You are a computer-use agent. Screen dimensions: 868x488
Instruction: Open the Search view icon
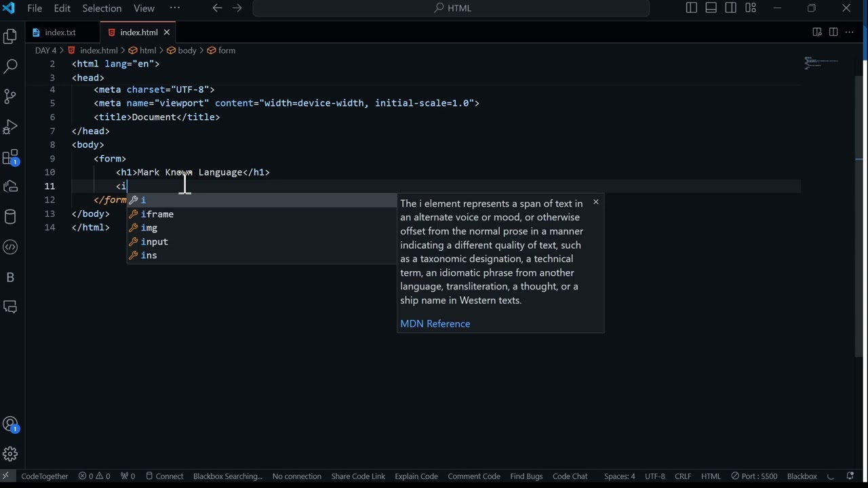(x=10, y=66)
